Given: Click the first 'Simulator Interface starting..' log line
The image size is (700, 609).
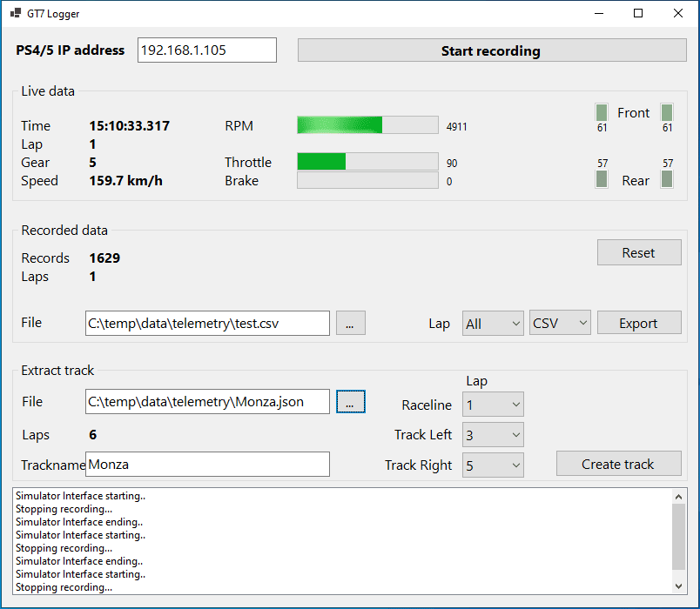Looking at the screenshot, I should pos(80,496).
